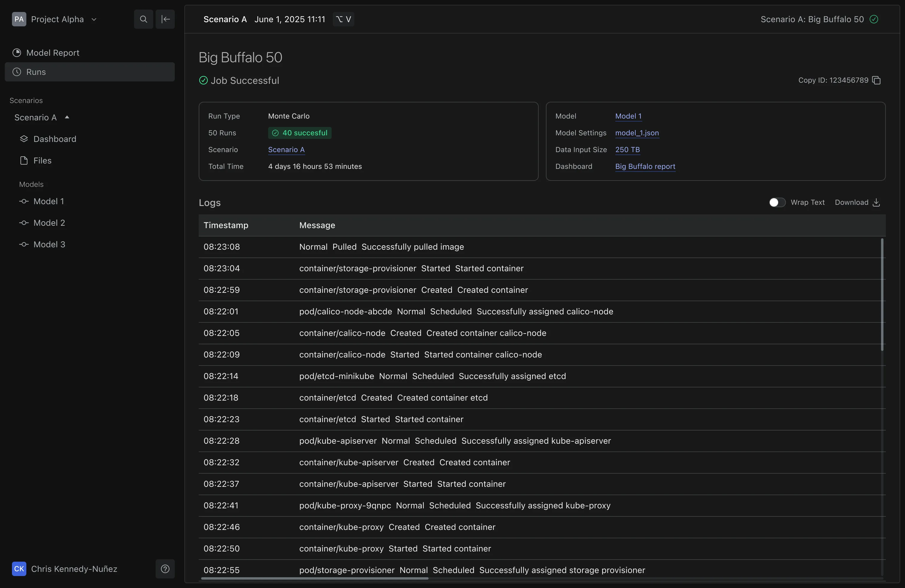Click the vertical logs scrollbar thumb
Screen dimensions: 905x588
coord(882,294)
